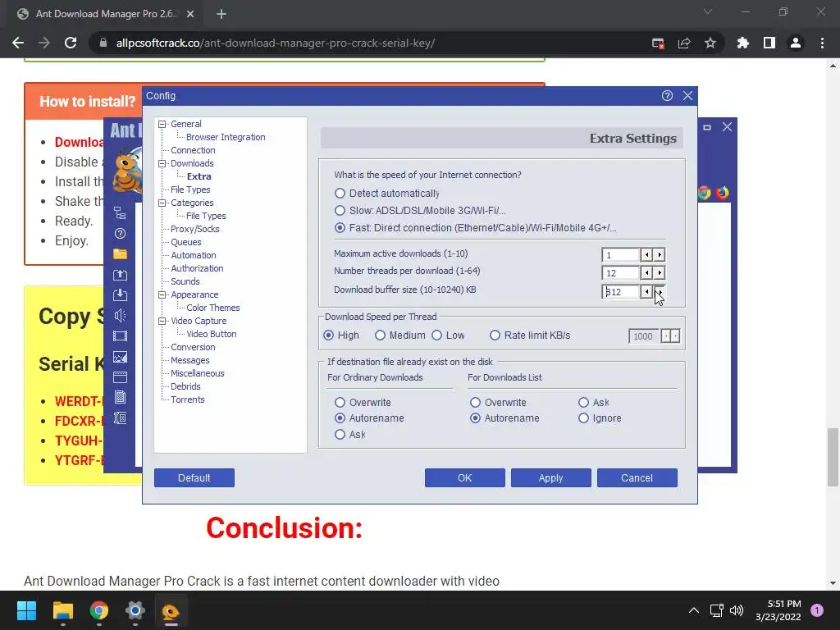
Task: Click the share page icon in address bar
Action: click(x=684, y=43)
